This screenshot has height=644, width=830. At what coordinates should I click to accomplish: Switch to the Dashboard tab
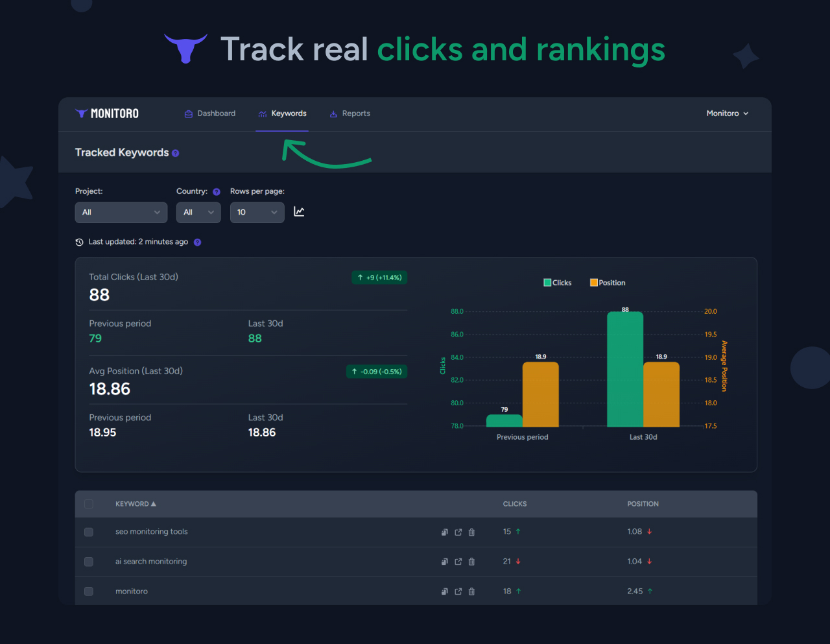click(x=209, y=113)
